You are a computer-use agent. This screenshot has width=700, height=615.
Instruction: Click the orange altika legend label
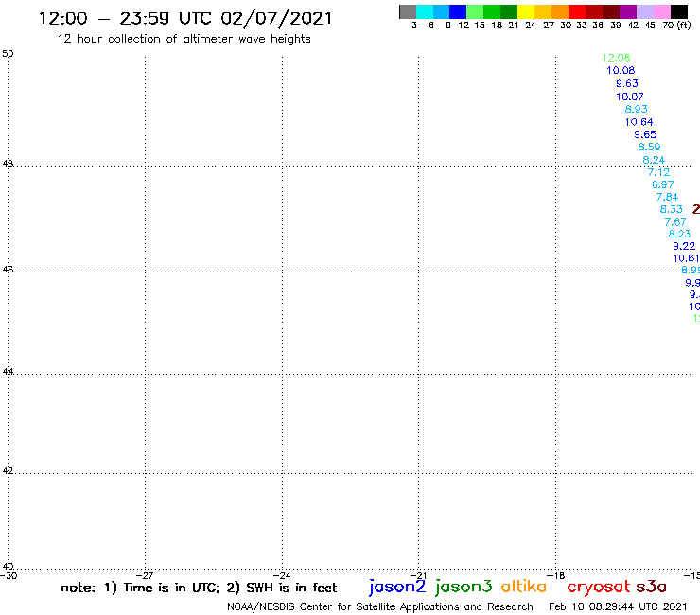[x=524, y=587]
